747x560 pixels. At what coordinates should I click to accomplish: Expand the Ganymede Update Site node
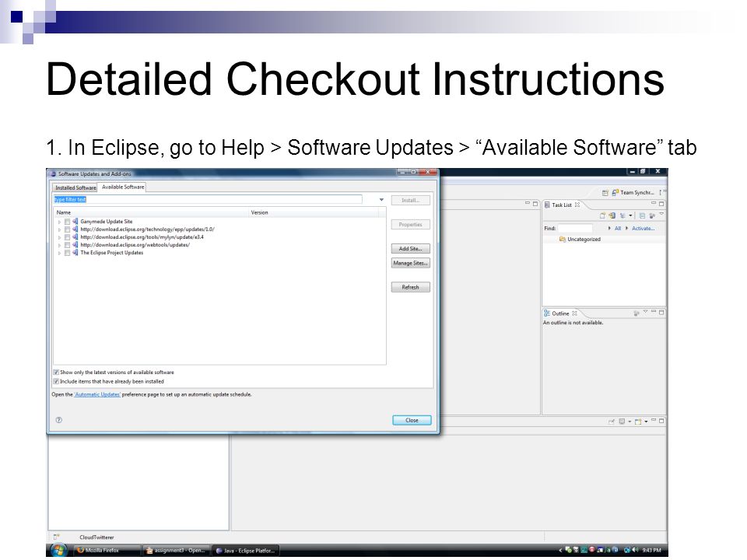(60, 222)
